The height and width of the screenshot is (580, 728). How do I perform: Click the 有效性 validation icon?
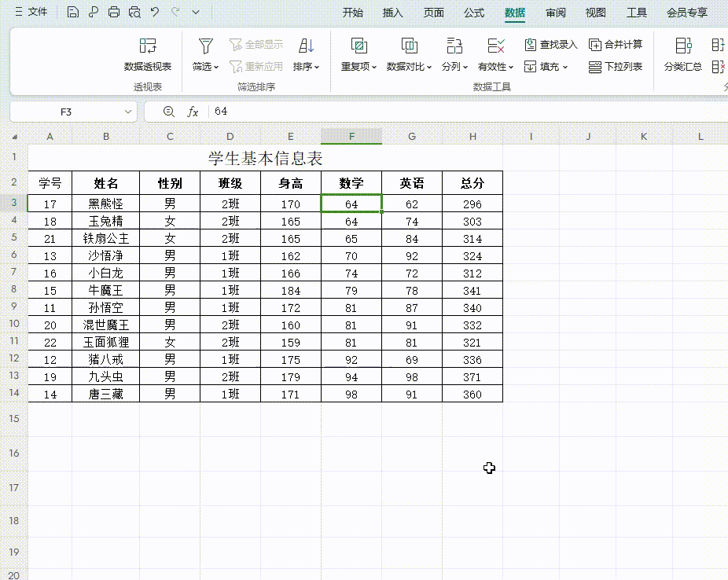pos(496,46)
